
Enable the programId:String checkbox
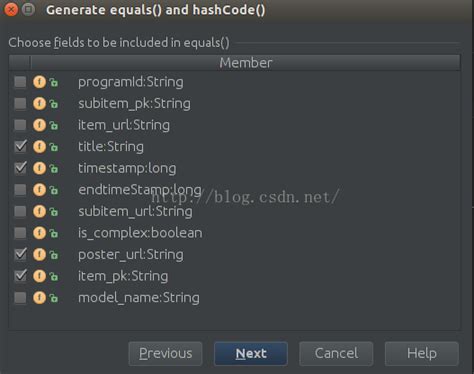tap(20, 82)
